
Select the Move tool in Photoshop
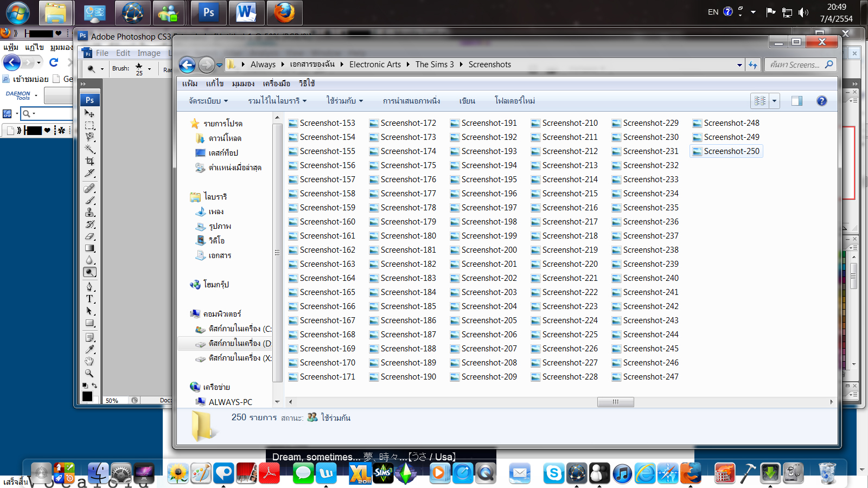(90, 113)
